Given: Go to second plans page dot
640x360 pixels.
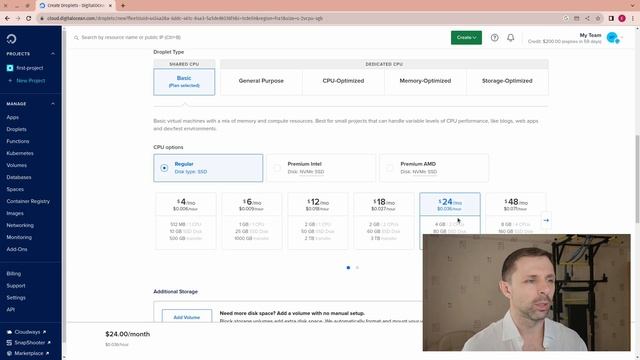Looking at the screenshot, I should click(x=357, y=268).
